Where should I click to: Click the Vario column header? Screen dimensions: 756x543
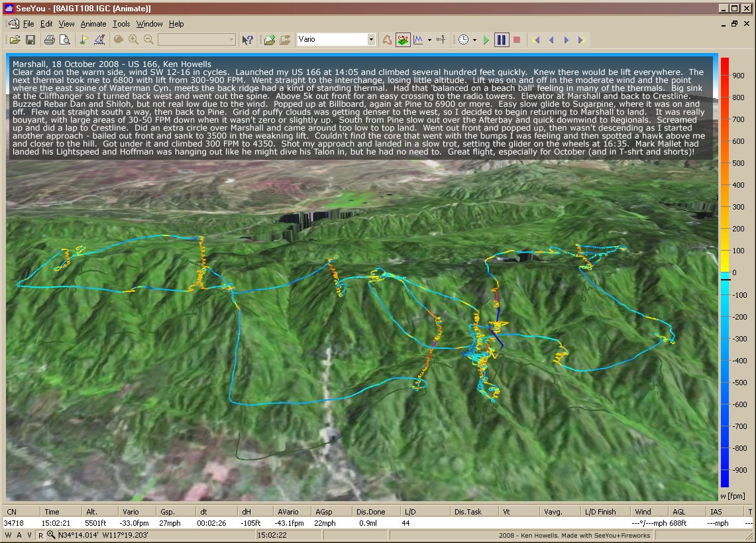tap(130, 512)
